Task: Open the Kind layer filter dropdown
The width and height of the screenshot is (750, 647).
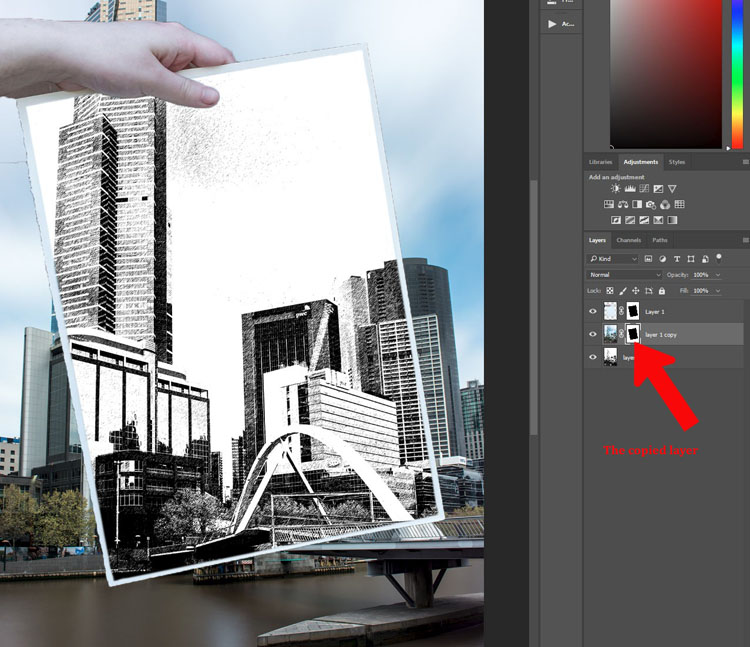Action: click(x=613, y=259)
